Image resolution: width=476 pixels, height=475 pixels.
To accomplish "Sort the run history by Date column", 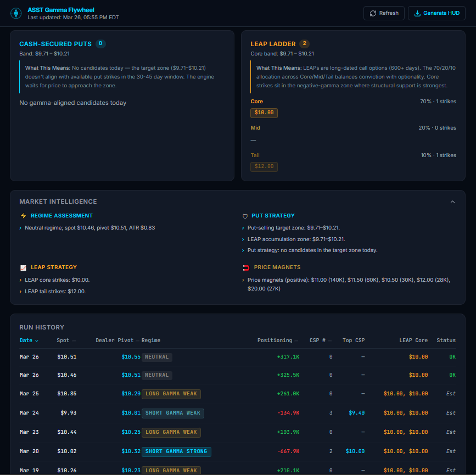I will [x=29, y=340].
